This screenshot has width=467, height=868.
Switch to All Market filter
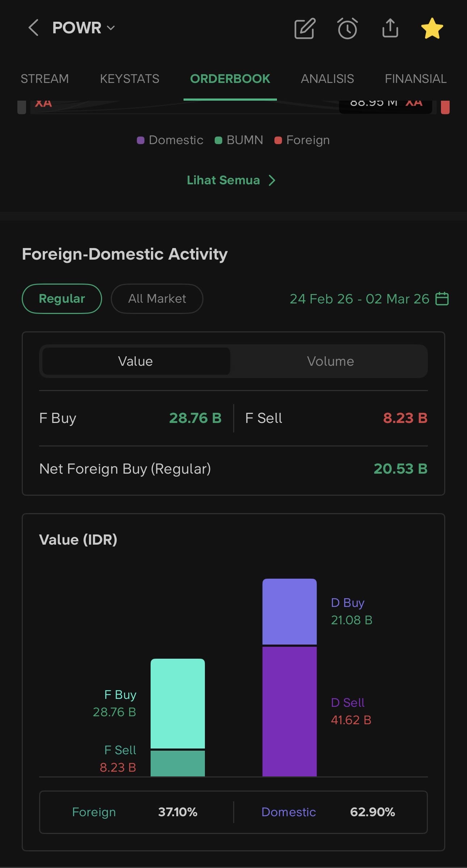(x=157, y=299)
